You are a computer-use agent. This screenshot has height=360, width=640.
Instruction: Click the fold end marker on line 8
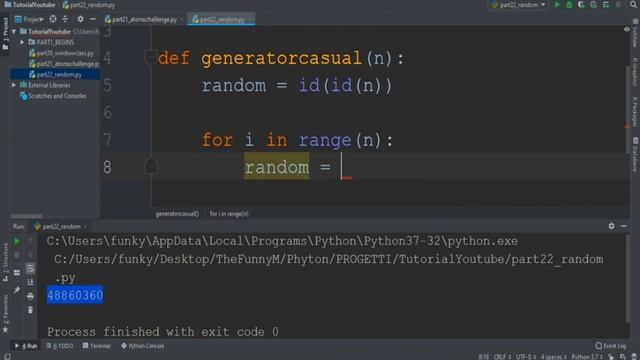point(151,166)
